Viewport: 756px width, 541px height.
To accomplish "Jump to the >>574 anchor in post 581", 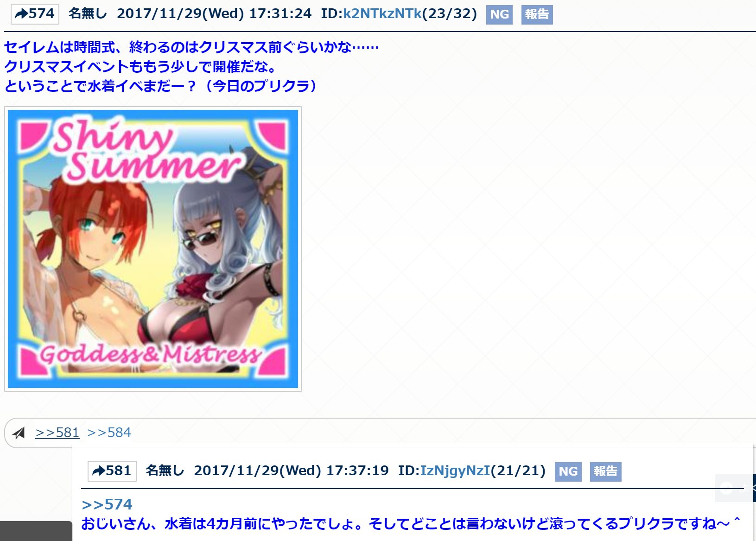I will [x=107, y=504].
